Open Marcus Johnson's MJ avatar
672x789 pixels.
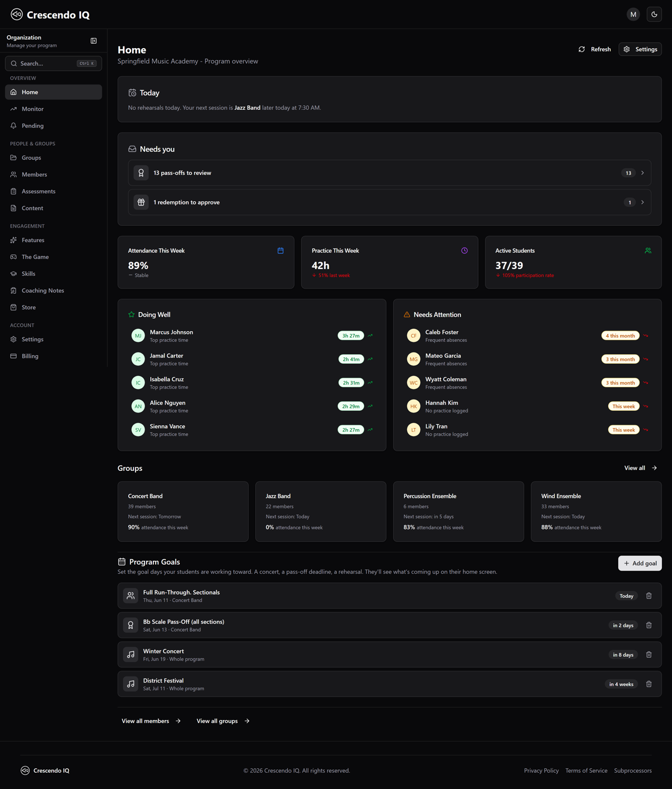138,336
